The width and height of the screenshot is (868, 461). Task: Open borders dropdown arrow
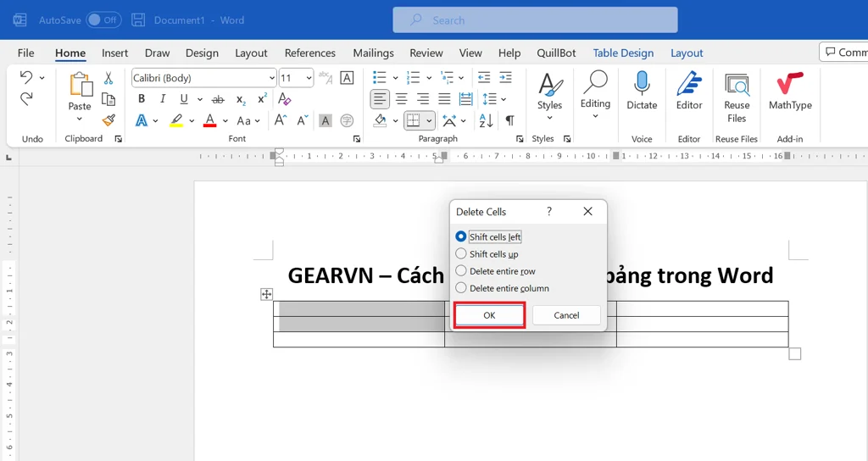[429, 120]
